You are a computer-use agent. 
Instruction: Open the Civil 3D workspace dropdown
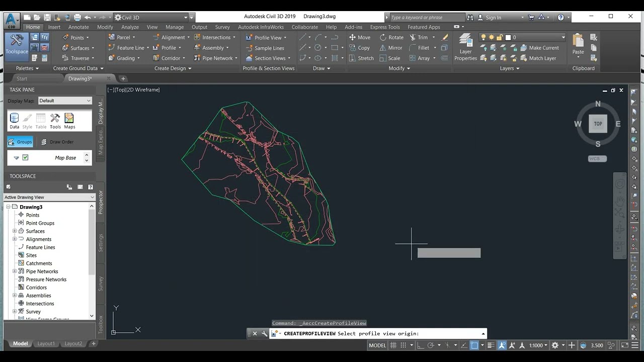(x=150, y=17)
